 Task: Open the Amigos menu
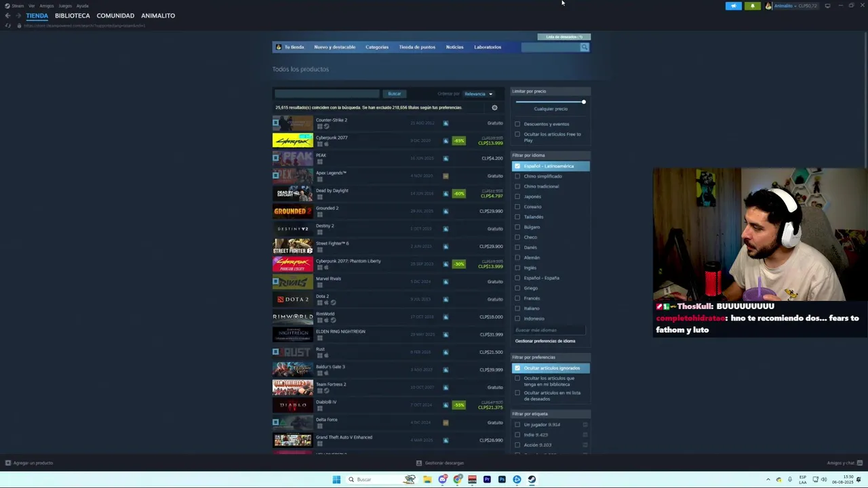[46, 6]
